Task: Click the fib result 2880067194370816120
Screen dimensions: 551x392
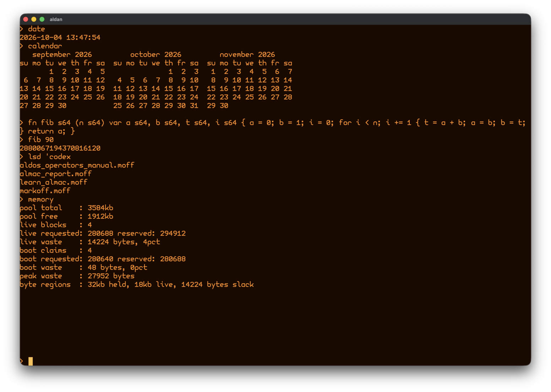Action: tap(60, 148)
